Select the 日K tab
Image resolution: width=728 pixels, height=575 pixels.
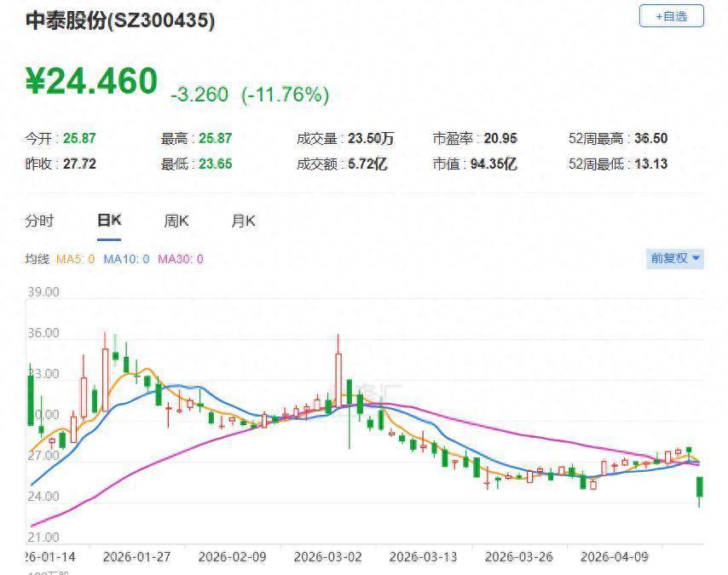click(x=109, y=221)
